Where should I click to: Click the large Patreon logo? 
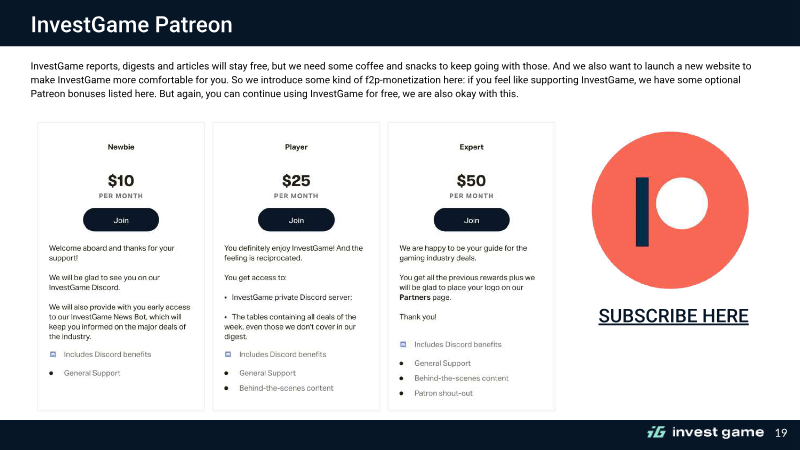tap(670, 210)
